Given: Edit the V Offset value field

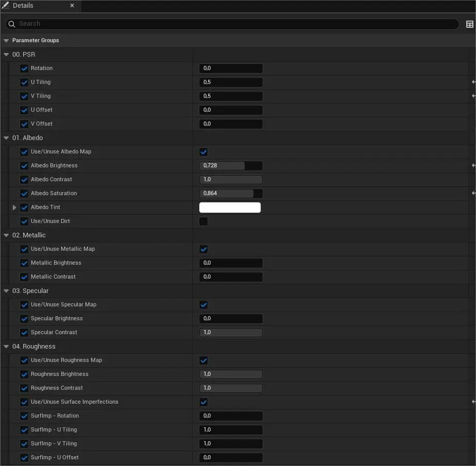Looking at the screenshot, I should [x=231, y=124].
